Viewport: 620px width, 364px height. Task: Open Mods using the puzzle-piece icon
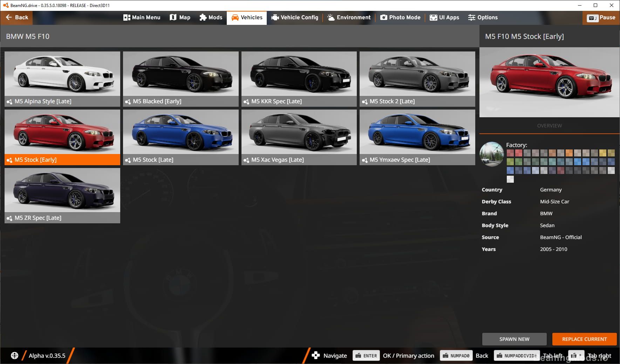click(203, 17)
